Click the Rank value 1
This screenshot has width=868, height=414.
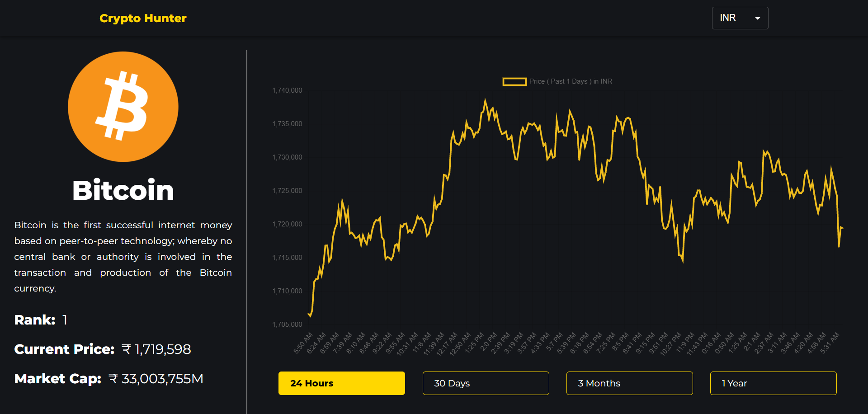[64, 320]
